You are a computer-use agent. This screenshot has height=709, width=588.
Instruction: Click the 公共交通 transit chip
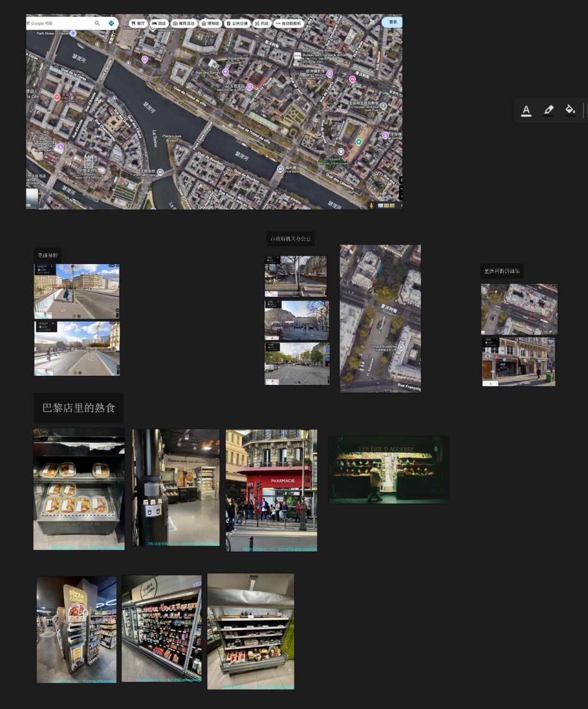(x=237, y=23)
